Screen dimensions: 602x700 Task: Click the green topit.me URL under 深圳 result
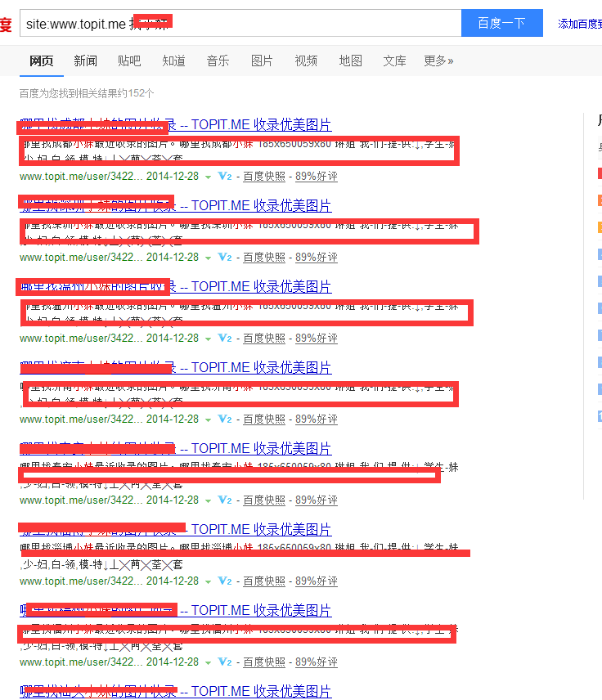[x=81, y=257]
